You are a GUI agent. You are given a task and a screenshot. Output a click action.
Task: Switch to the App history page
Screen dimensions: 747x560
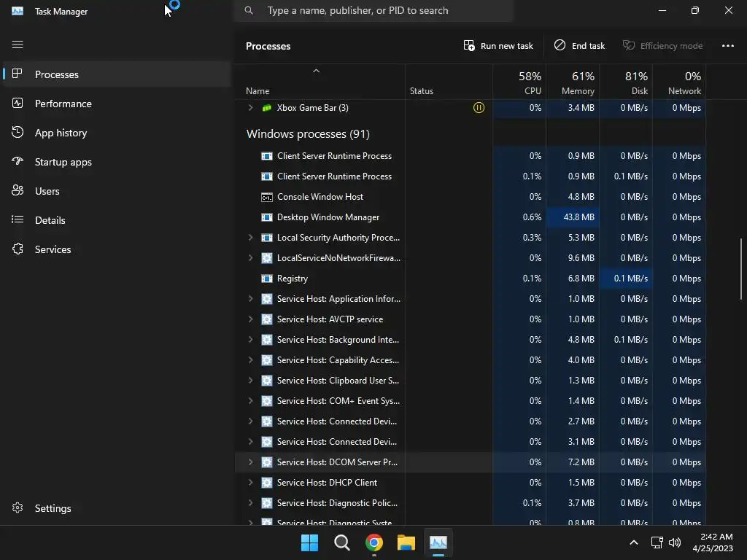(117, 133)
